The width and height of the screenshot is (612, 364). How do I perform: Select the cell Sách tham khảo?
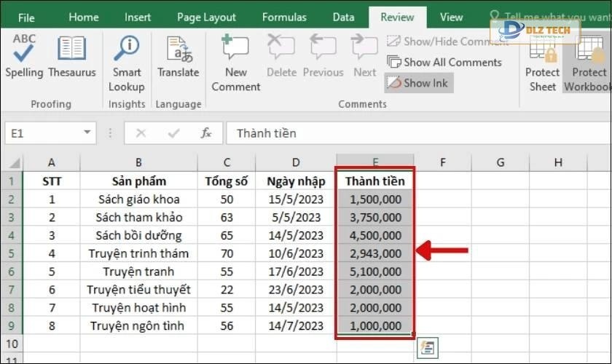[138, 217]
